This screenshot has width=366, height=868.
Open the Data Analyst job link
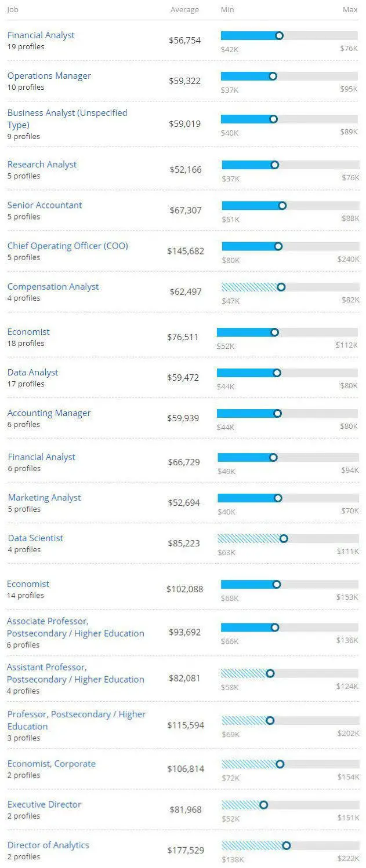[32, 373]
